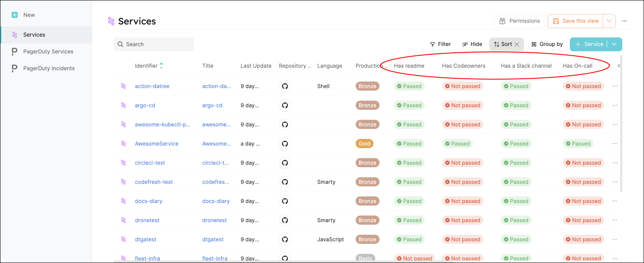
Task: Open the three-dot menu for the action-datree row
Action: tap(615, 86)
